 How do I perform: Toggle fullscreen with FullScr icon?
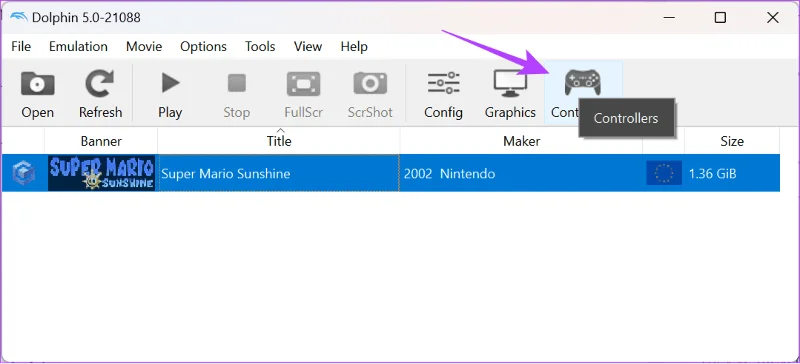pyautogui.click(x=304, y=84)
